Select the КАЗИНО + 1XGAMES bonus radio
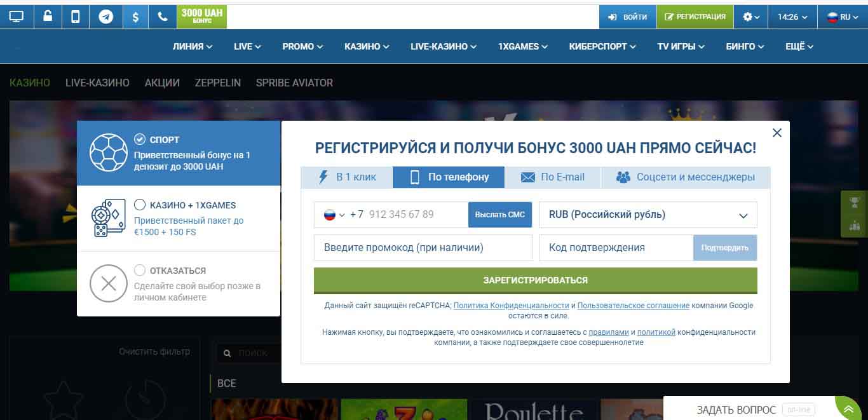This screenshot has width=868, height=420. point(140,205)
